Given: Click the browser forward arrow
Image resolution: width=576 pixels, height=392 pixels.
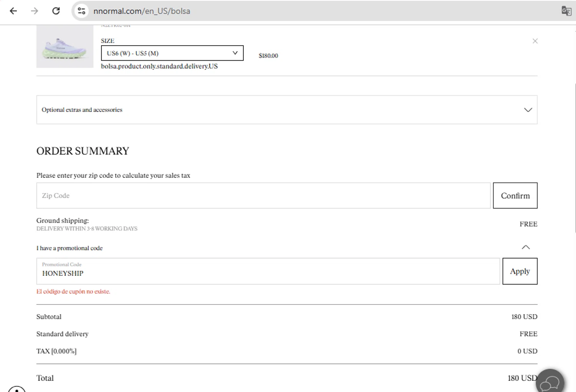Looking at the screenshot, I should coord(35,11).
